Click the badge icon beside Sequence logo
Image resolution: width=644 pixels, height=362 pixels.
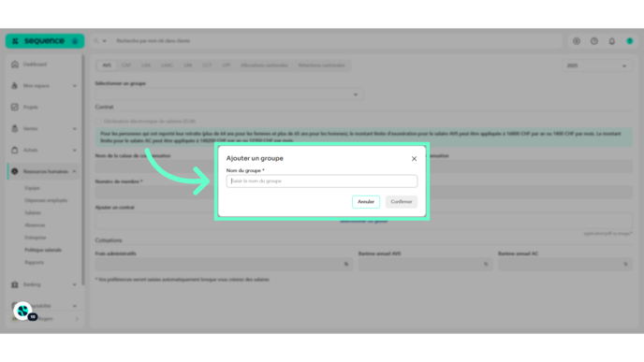pyautogui.click(x=75, y=41)
